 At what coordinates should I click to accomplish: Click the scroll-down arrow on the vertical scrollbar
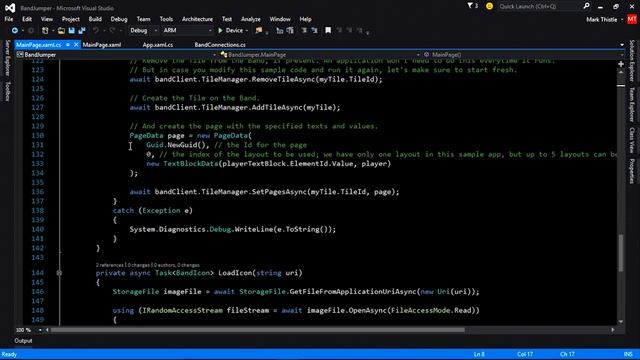(621, 322)
